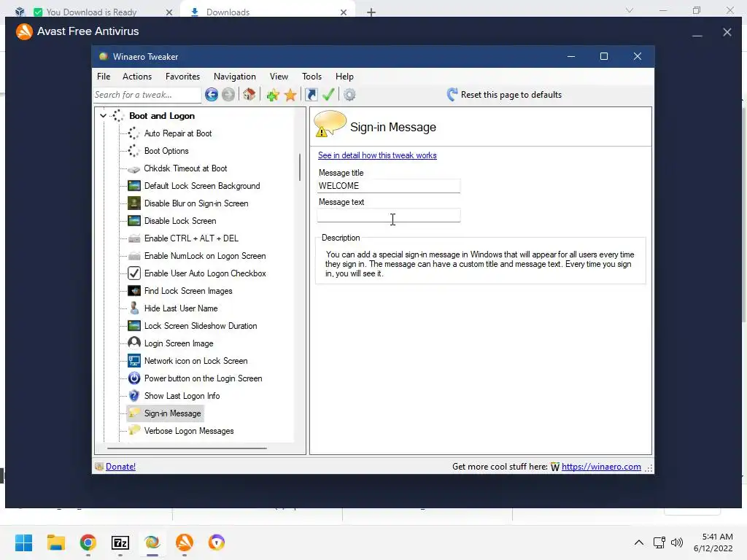747x560 pixels.
Task: Open Network icon on Lock Screen item
Action: (x=196, y=361)
